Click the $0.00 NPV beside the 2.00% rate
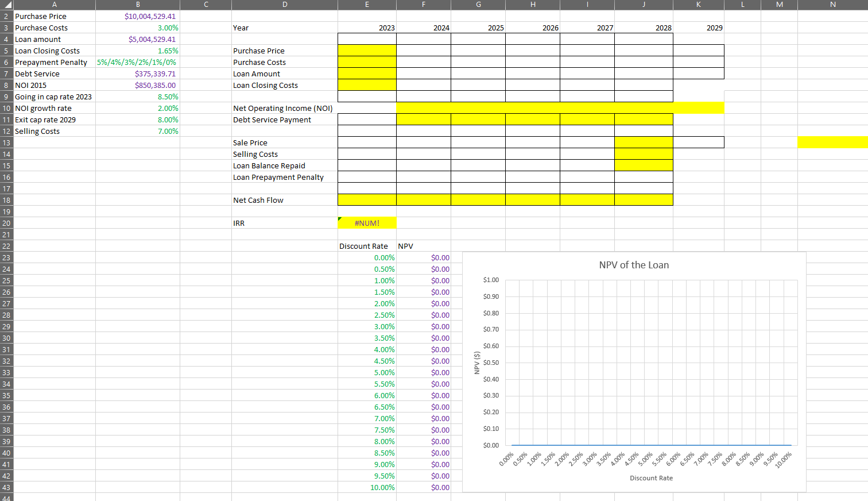The image size is (868, 501). [424, 303]
